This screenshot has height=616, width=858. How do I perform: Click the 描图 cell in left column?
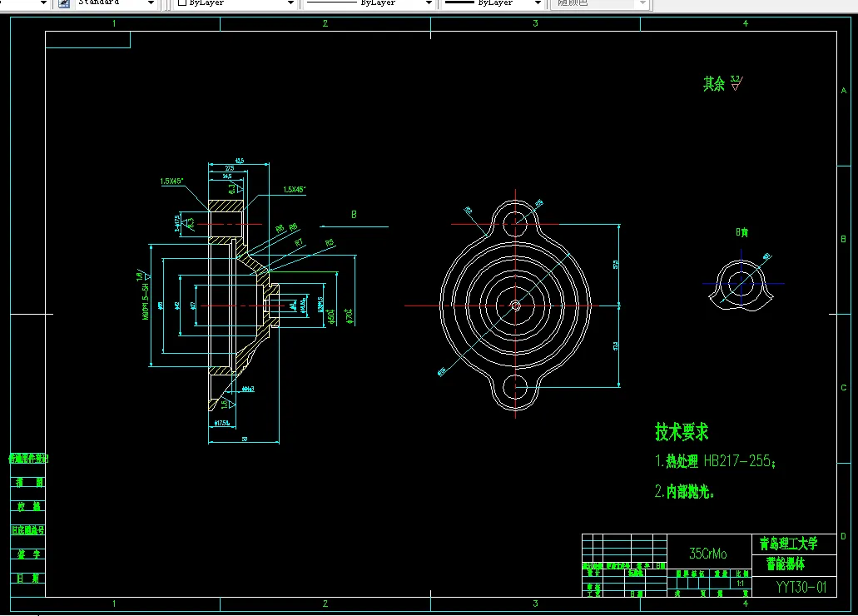(x=28, y=483)
